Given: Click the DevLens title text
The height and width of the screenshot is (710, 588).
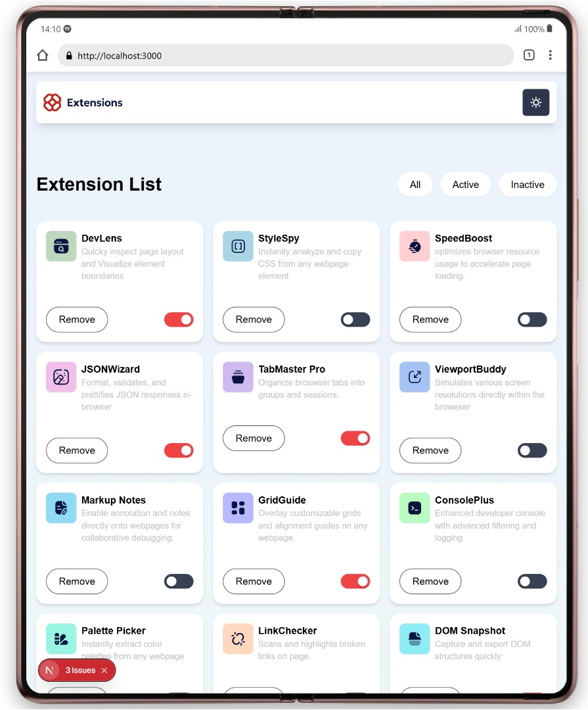Looking at the screenshot, I should coord(101,238).
